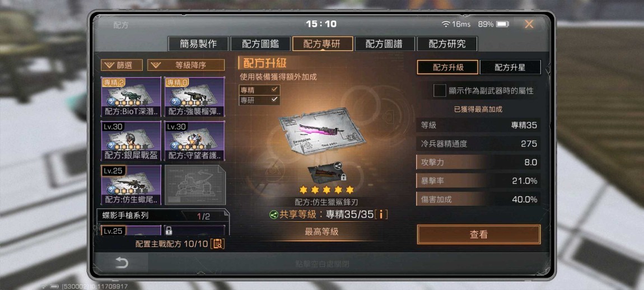Switch to the 配方研究 tab
The width and height of the screenshot is (644, 290).
pos(447,44)
